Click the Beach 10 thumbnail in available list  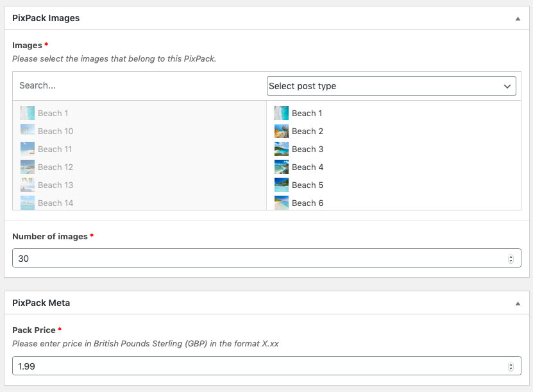(x=28, y=131)
